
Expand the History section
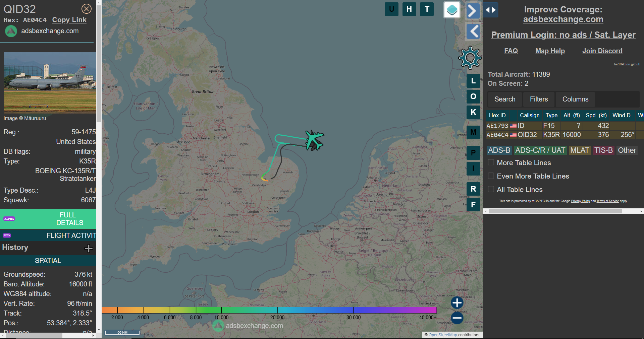click(89, 248)
